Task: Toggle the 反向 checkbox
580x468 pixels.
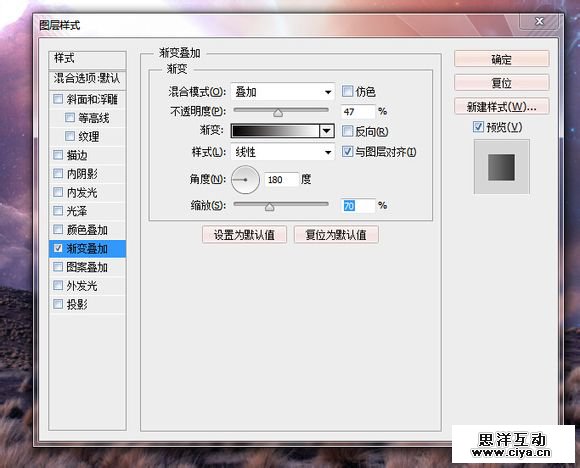Action: coord(347,131)
